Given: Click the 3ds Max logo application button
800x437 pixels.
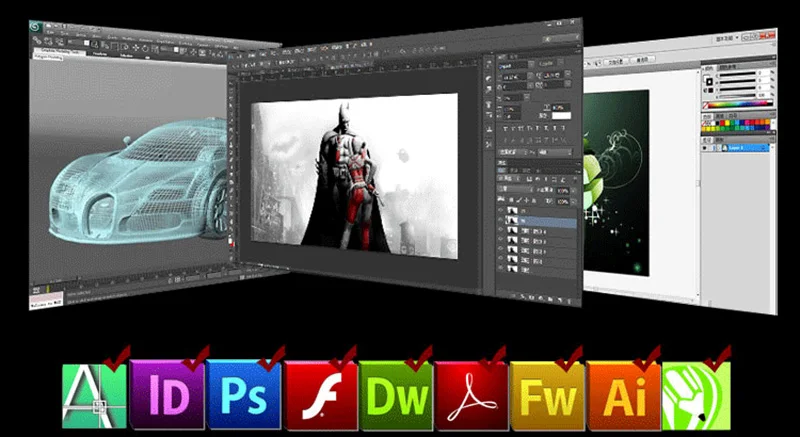Looking at the screenshot, I should [x=35, y=27].
